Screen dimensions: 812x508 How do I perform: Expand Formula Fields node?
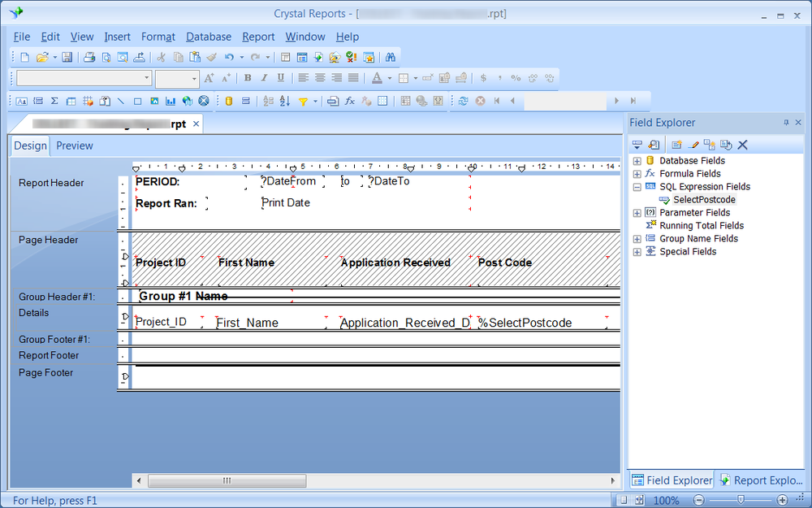637,174
